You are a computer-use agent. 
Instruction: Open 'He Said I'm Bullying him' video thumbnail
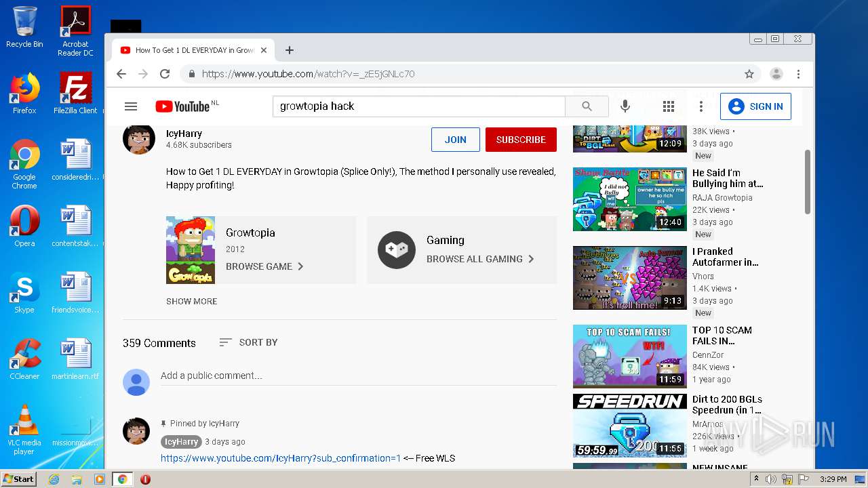click(x=630, y=199)
